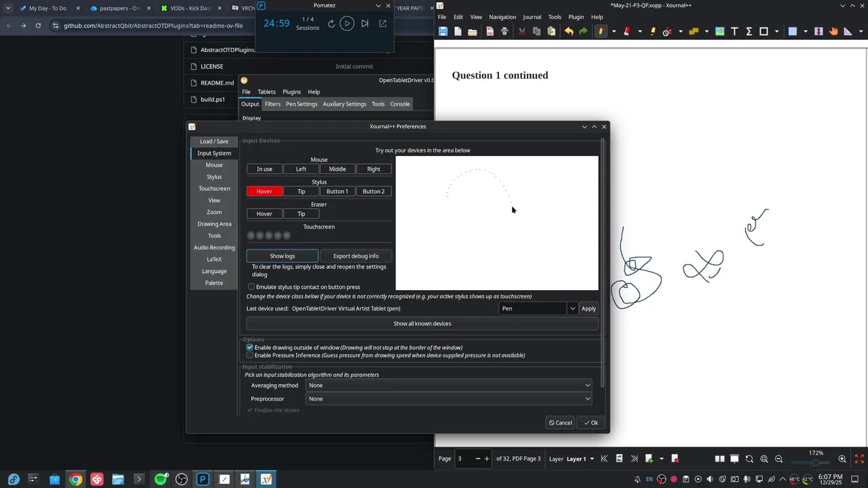Open the Plugin menu in Xournal++

click(x=576, y=17)
